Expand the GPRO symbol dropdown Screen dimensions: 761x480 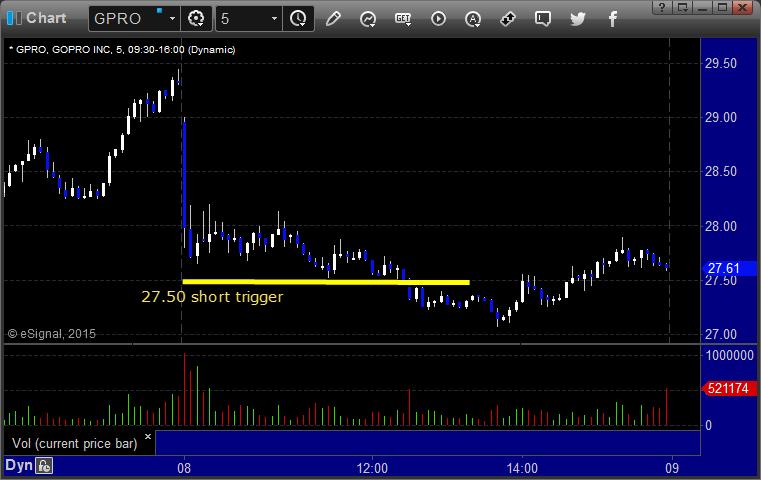click(x=172, y=19)
